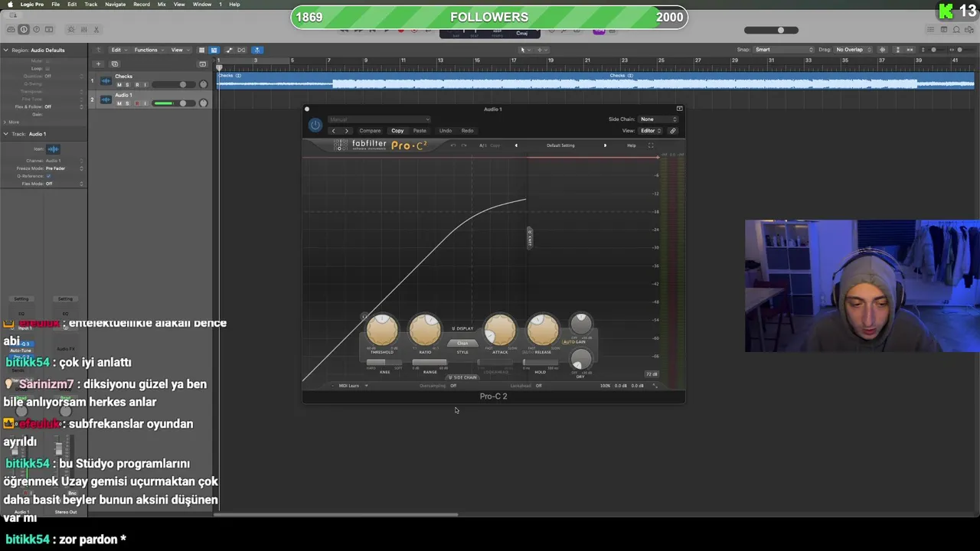Open the MIDI Learn dropdown arrow
This screenshot has height=551, width=980.
tap(366, 386)
